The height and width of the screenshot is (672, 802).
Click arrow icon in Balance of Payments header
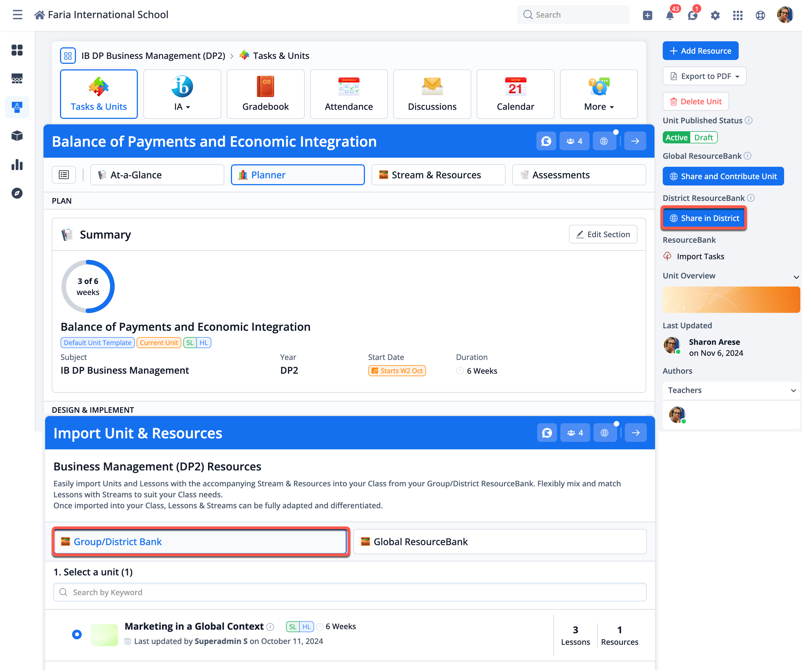pyautogui.click(x=635, y=141)
